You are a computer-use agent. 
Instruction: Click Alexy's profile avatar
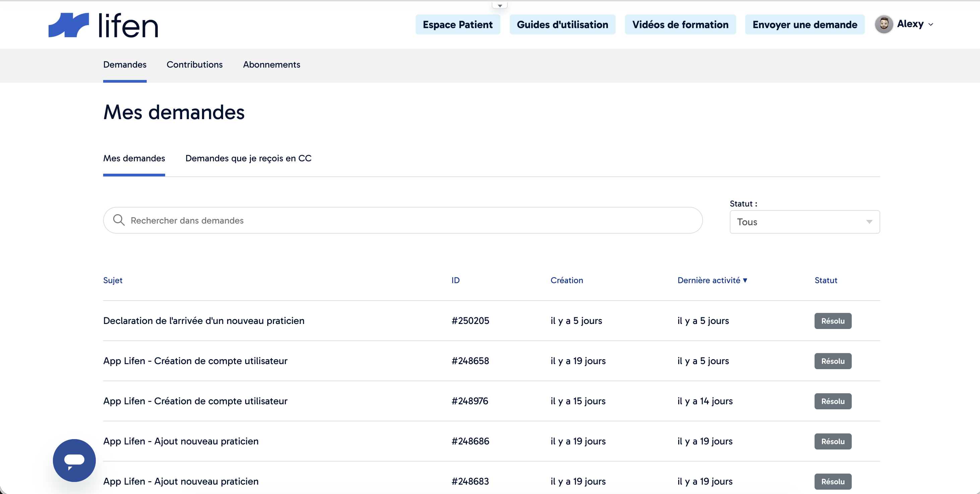883,24
